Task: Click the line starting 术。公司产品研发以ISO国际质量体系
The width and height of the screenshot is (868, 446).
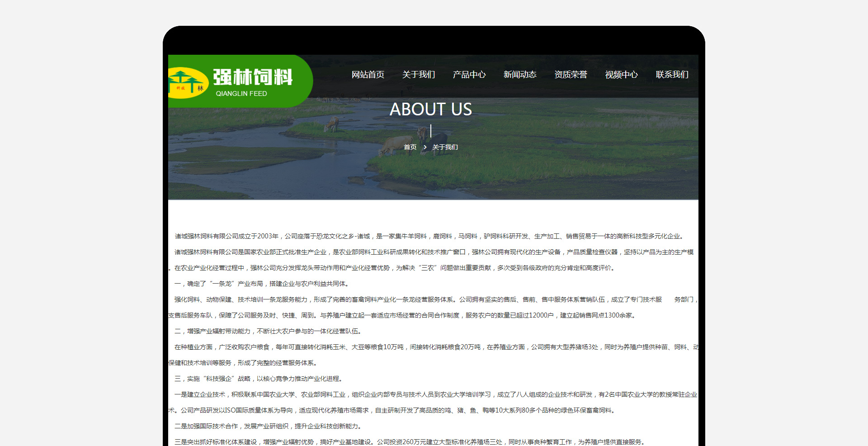Action: pyautogui.click(x=392, y=410)
